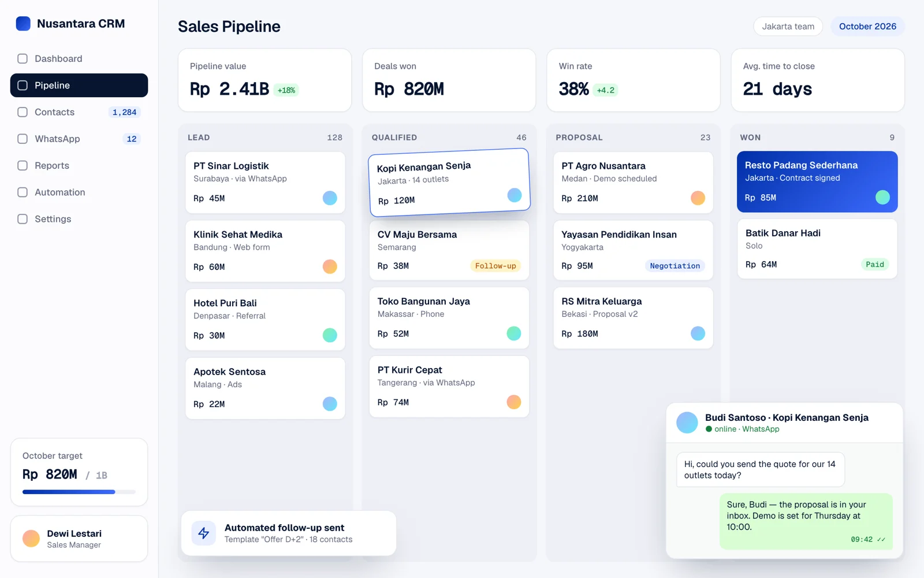Click the Automation sidebar icon

(x=23, y=192)
